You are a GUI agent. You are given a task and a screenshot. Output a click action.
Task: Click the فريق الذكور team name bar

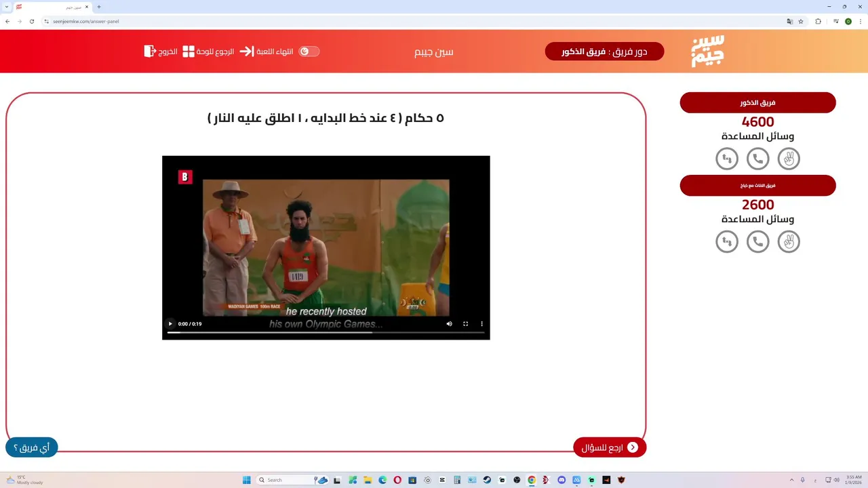tap(758, 102)
